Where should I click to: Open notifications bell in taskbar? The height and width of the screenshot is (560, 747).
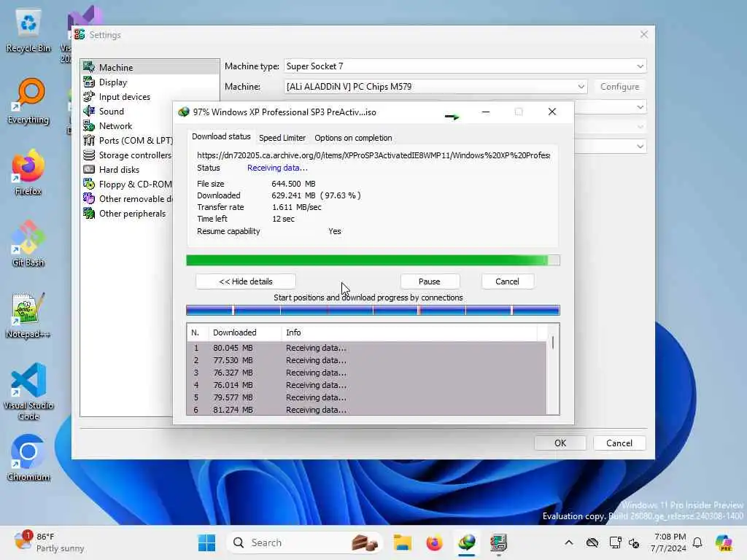(x=697, y=542)
